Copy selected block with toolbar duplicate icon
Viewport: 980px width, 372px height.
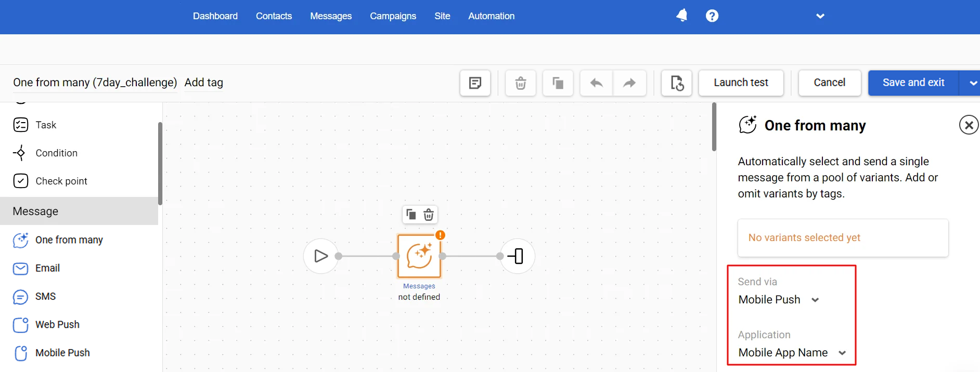coord(558,83)
